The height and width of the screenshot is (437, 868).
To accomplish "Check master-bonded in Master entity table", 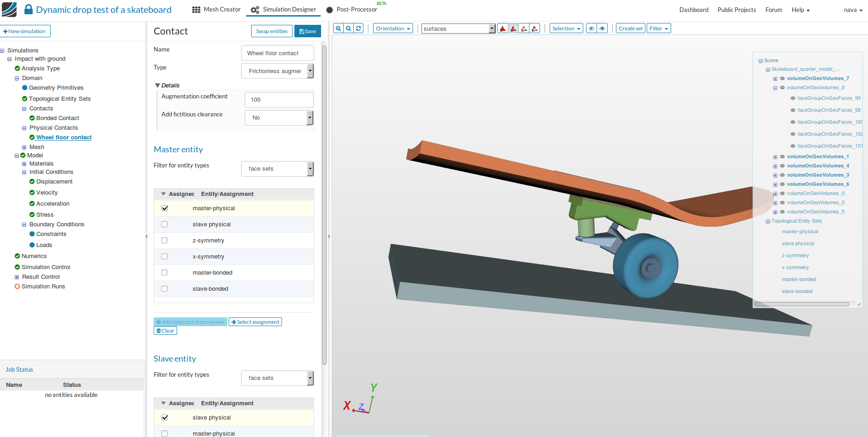I will click(165, 273).
